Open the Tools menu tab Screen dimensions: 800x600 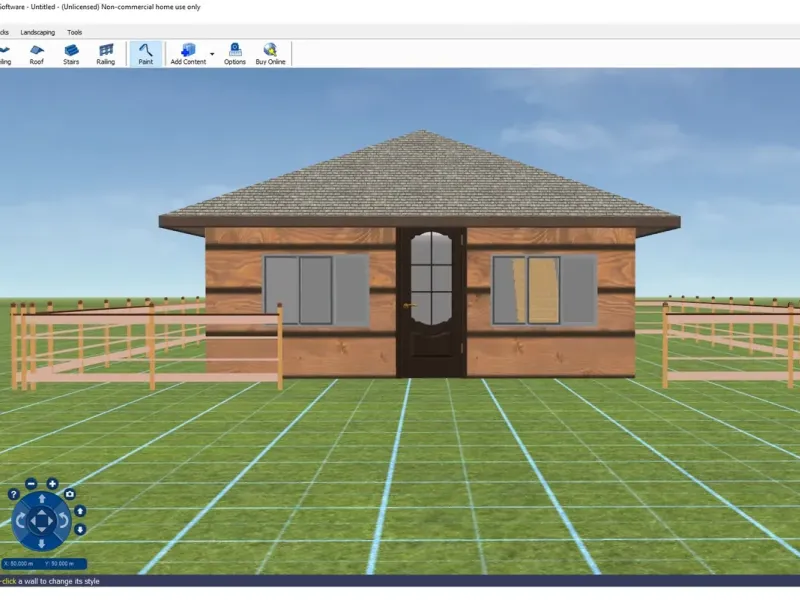(74, 32)
